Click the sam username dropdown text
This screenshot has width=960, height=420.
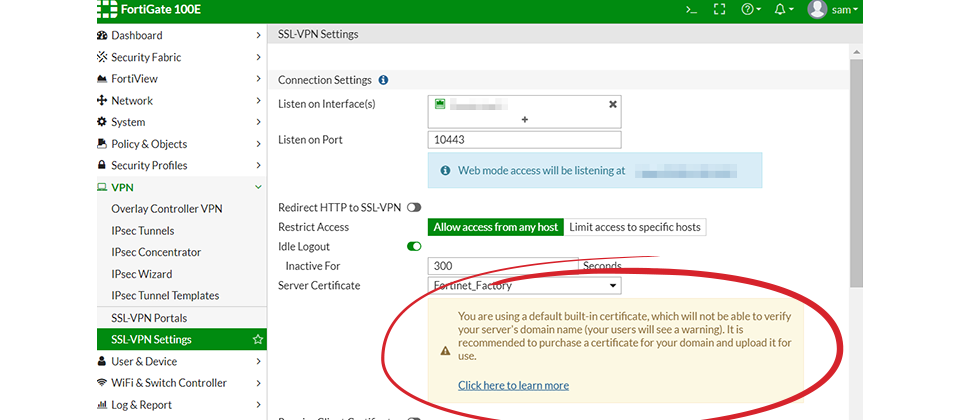tap(845, 10)
